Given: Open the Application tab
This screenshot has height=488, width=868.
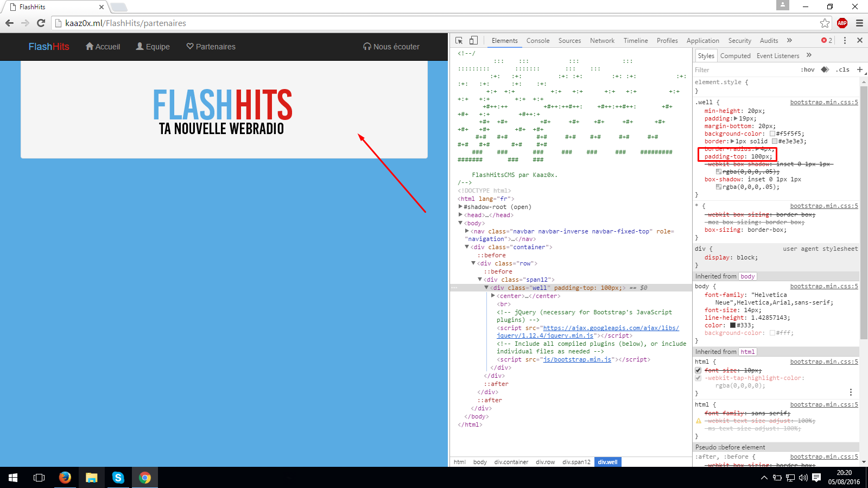Looking at the screenshot, I should 702,41.
